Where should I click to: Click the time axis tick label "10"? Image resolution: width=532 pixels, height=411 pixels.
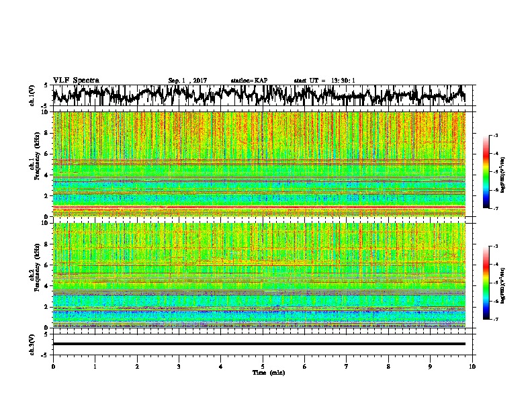pos(472,367)
